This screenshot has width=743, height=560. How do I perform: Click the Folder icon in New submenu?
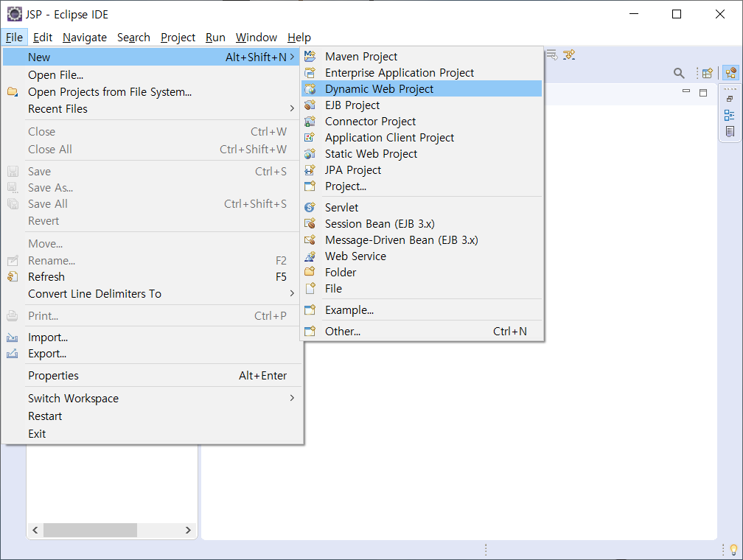pyautogui.click(x=310, y=272)
